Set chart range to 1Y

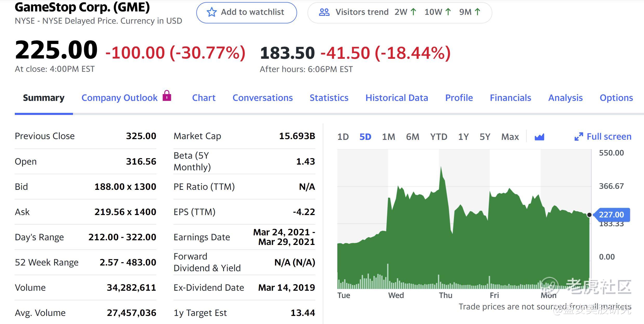pos(464,137)
